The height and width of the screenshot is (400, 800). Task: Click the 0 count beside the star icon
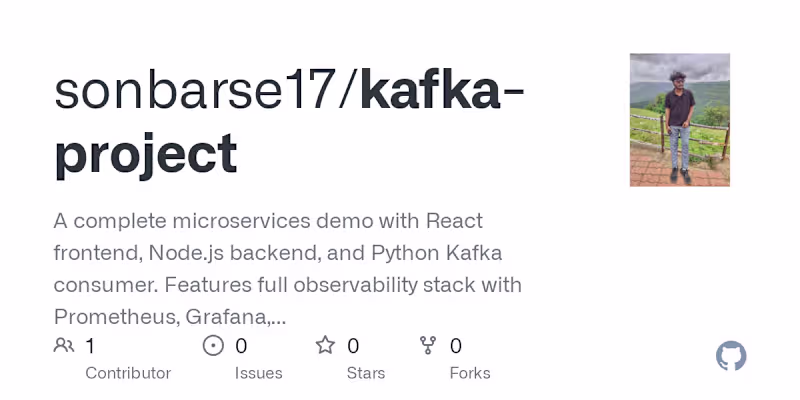click(353, 346)
